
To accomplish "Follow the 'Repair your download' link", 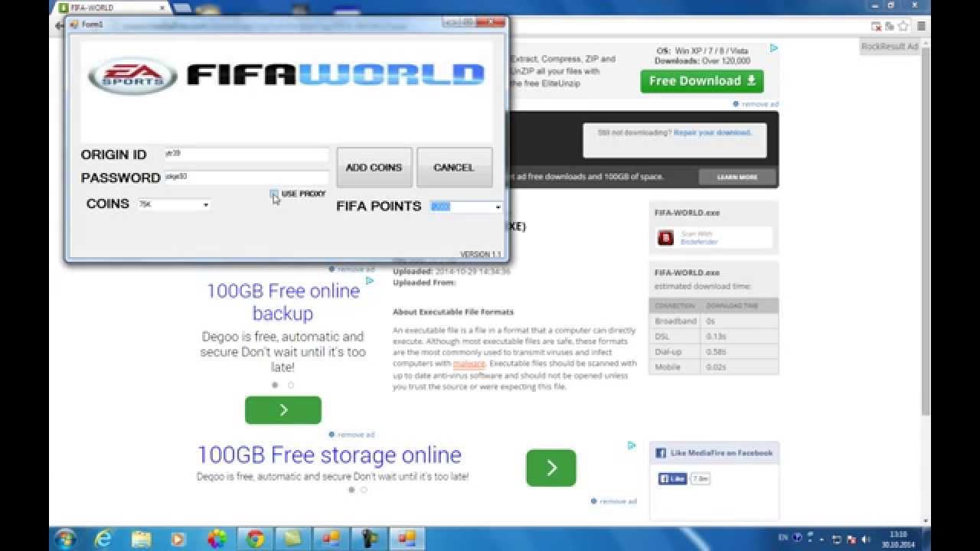I will 712,132.
